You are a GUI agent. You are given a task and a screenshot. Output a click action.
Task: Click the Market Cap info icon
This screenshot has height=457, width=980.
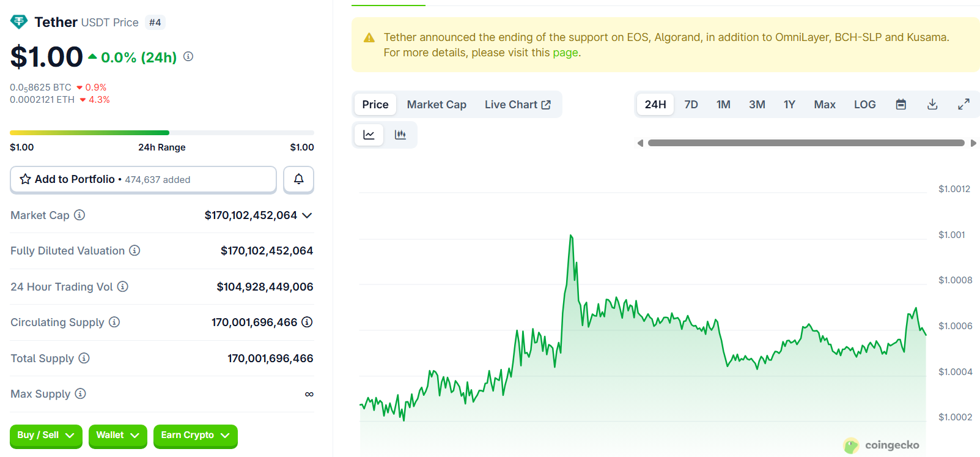(79, 215)
